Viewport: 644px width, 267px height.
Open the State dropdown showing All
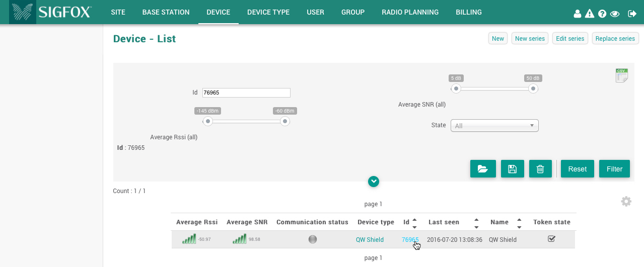[x=494, y=126]
